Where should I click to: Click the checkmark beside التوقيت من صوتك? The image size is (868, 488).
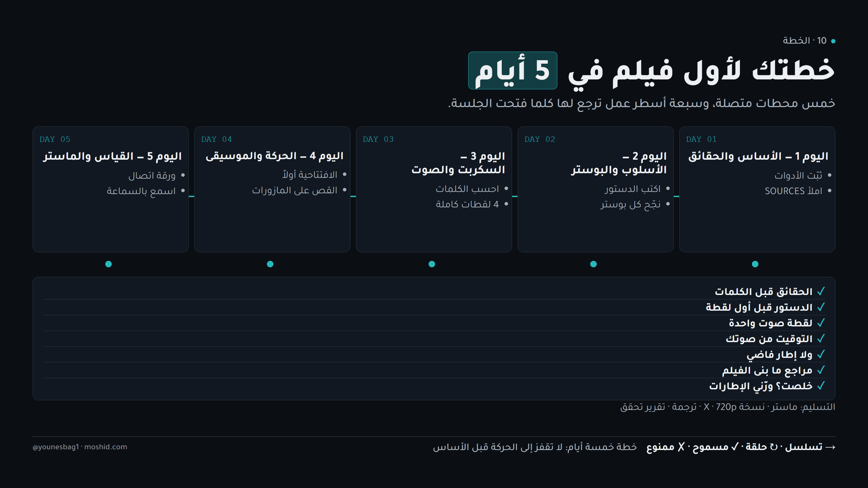click(x=821, y=338)
